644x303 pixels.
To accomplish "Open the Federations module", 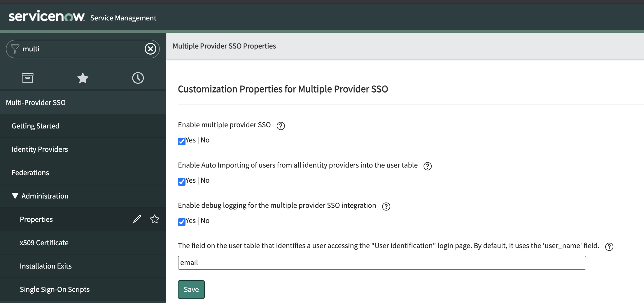I will (30, 173).
